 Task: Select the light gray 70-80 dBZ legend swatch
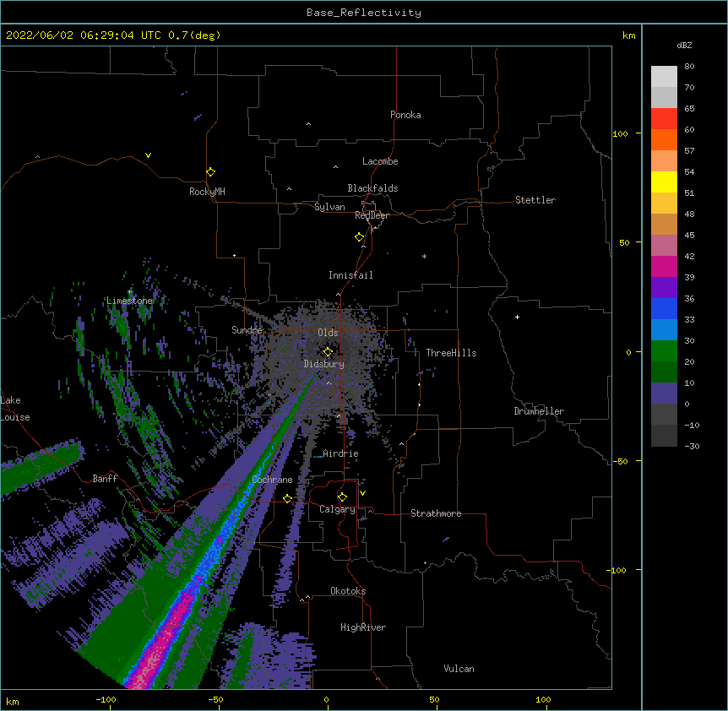[664, 77]
